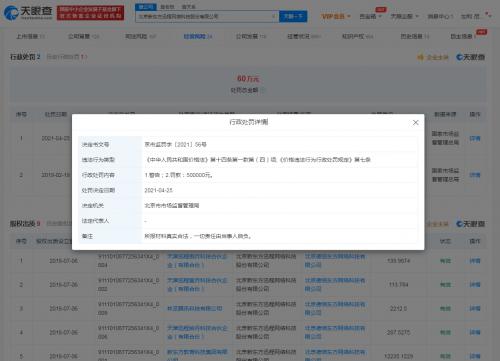
Task: Open the pledgee link in equity pledge row 4
Action: click(335, 332)
